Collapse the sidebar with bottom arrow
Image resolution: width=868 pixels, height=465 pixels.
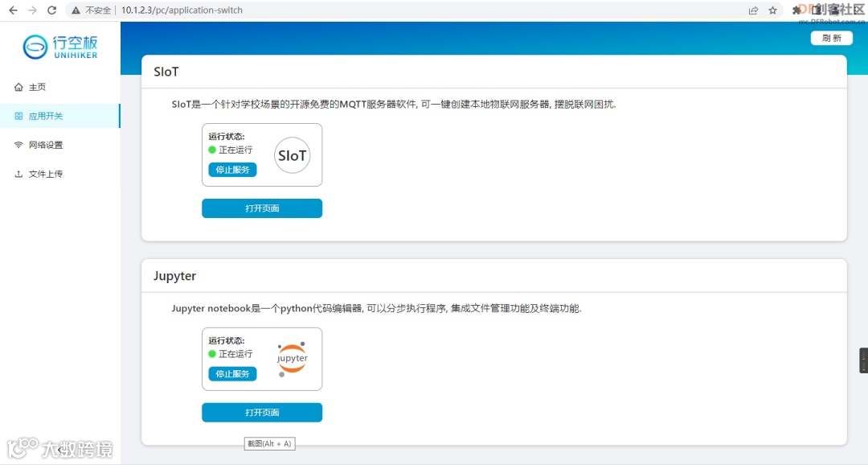[x=59, y=450]
